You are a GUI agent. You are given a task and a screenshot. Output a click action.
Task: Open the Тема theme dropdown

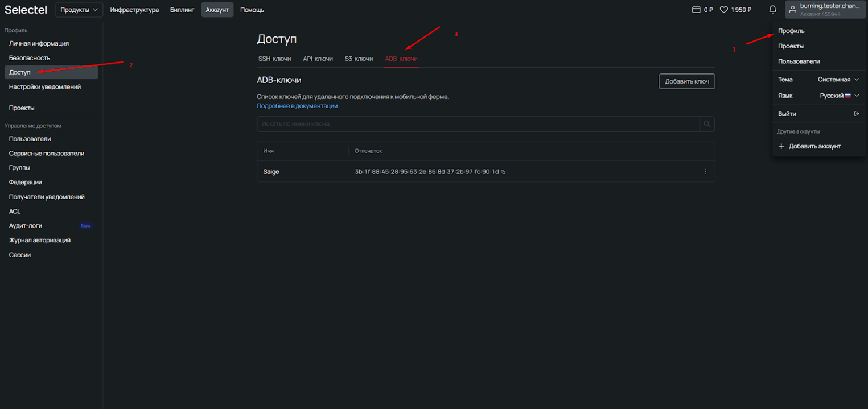click(x=838, y=80)
